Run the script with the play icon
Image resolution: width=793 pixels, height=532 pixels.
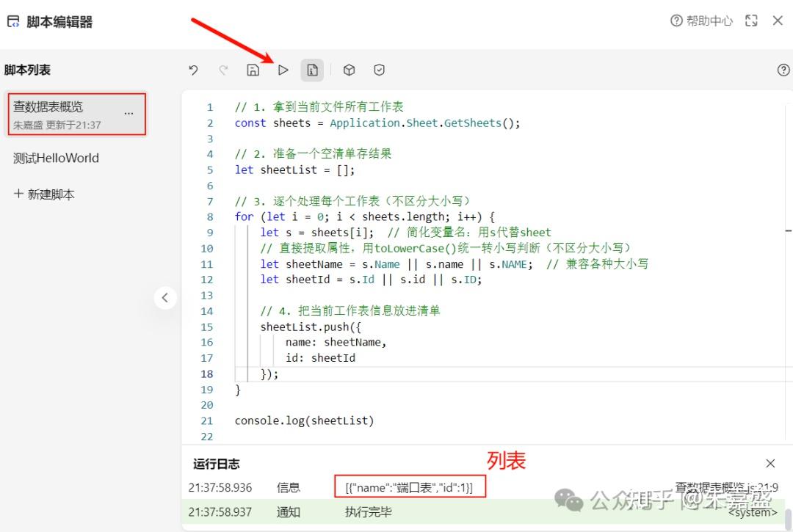click(x=283, y=70)
